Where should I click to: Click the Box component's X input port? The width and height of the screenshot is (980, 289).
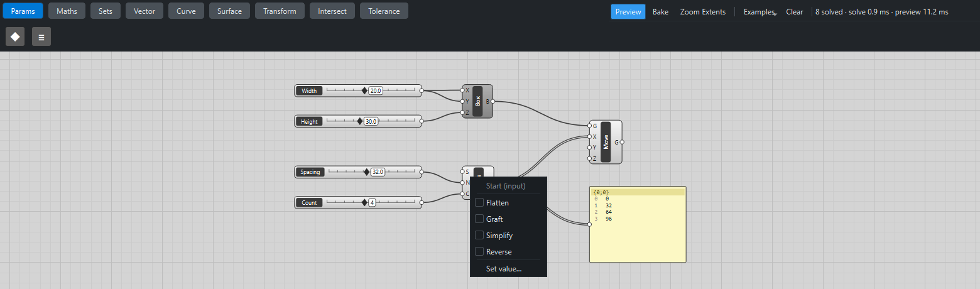[462, 90]
